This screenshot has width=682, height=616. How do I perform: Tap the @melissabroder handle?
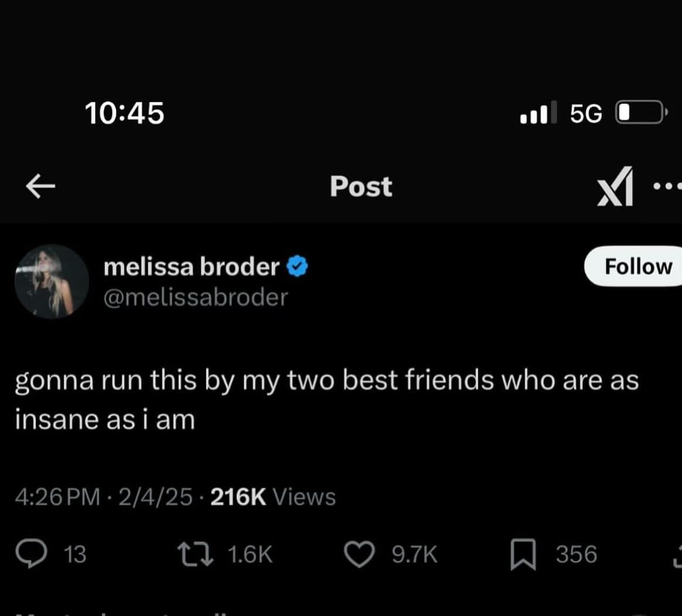(196, 298)
